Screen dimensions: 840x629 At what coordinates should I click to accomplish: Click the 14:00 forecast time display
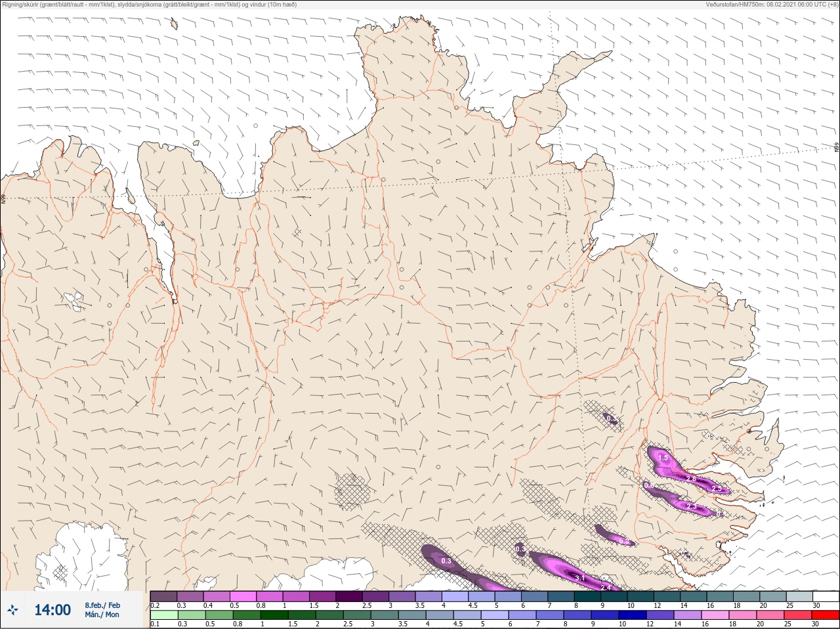[52, 610]
